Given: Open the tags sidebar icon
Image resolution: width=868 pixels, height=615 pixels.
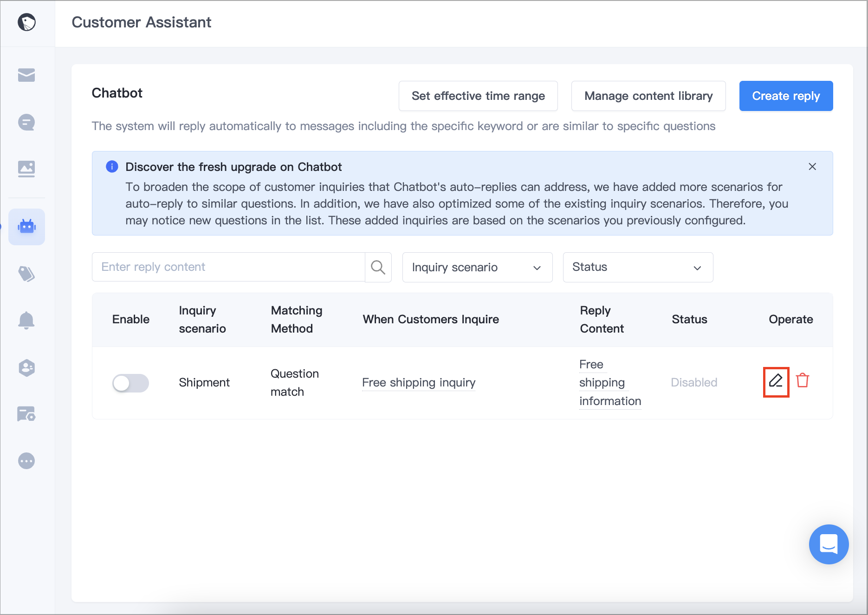Looking at the screenshot, I should coord(26,274).
